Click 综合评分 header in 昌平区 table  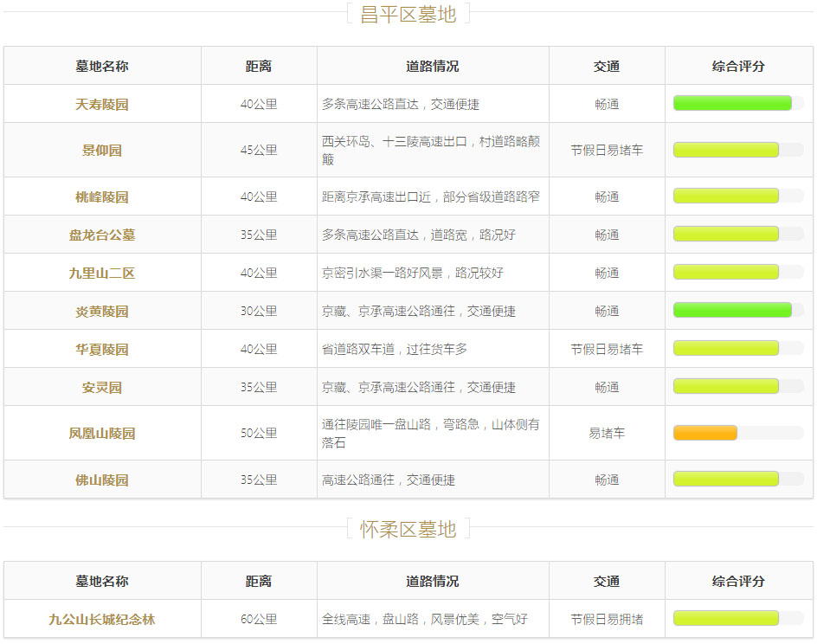point(738,66)
